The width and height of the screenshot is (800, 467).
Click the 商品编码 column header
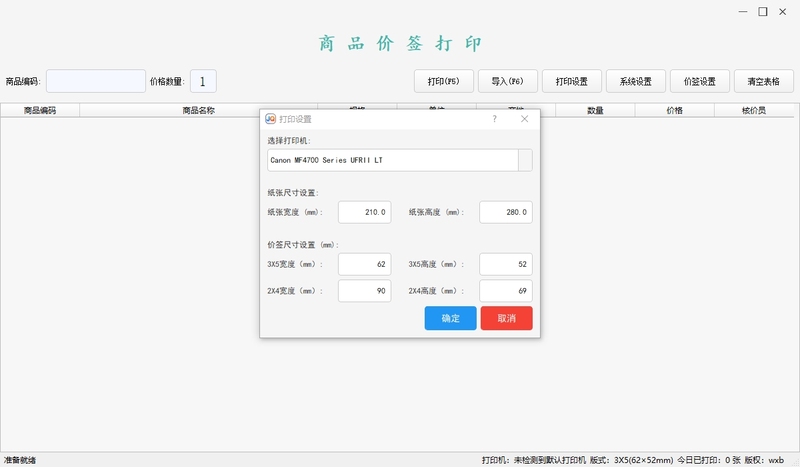40,110
